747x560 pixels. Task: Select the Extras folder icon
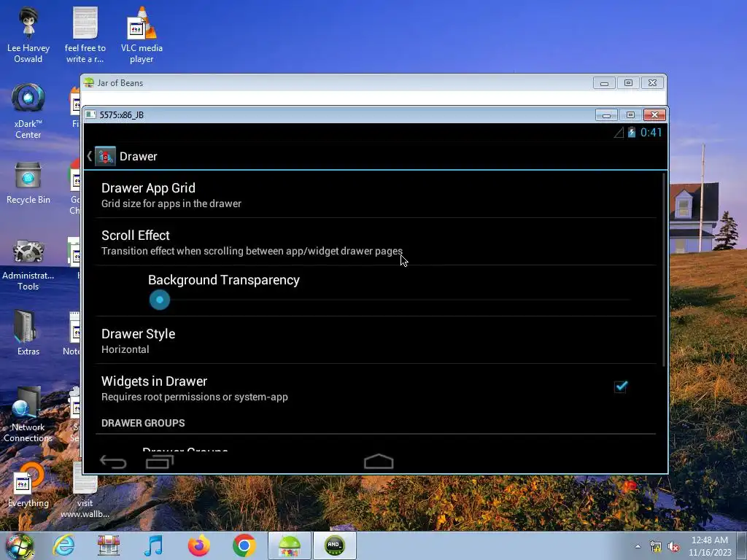pos(28,332)
